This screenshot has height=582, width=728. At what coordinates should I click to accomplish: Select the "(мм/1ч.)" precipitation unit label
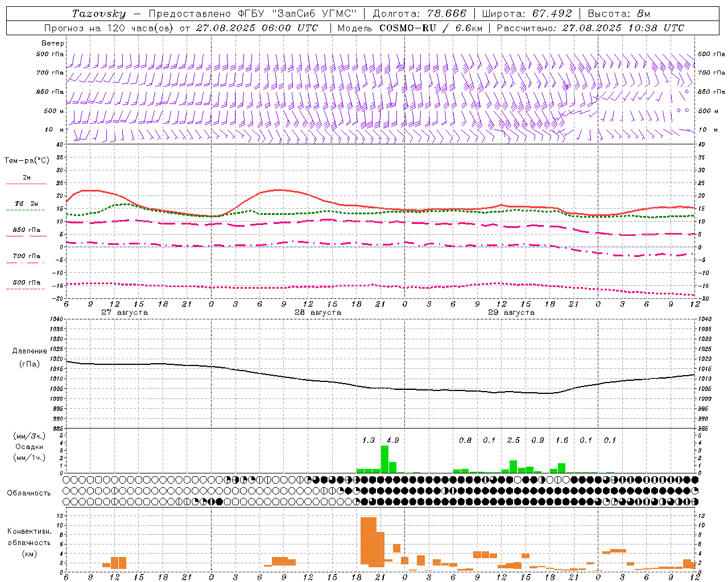(30, 458)
